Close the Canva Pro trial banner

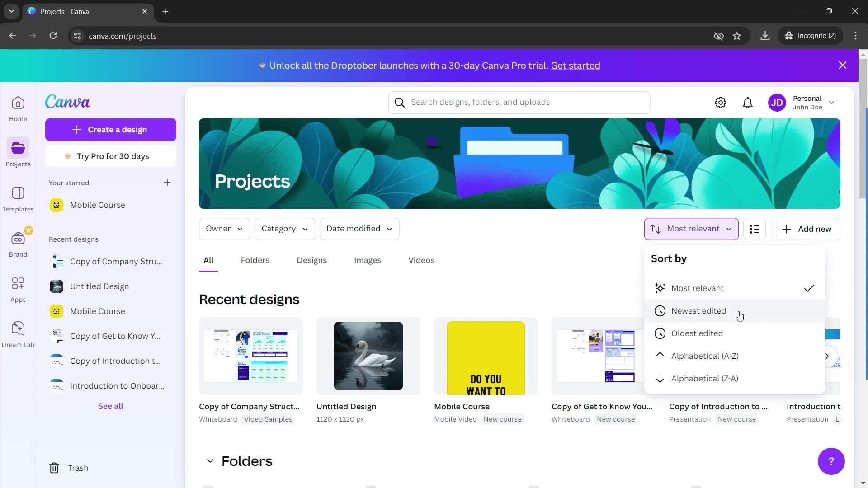(x=843, y=66)
